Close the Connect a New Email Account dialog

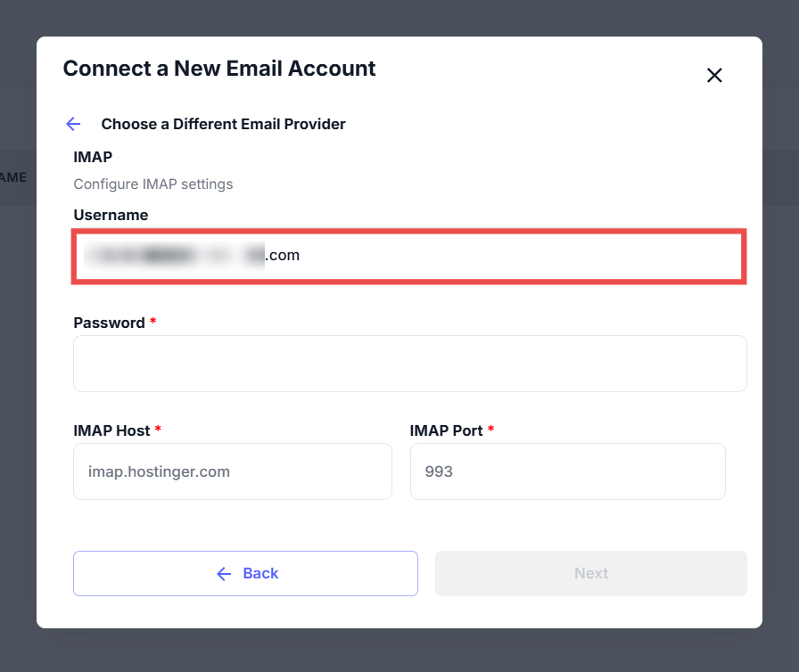(714, 76)
